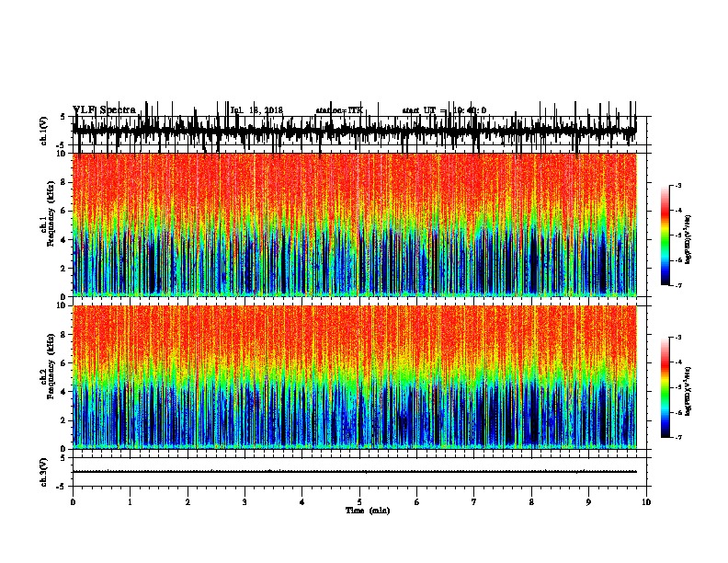Click the "ch.3(V)" waveform axis label

pyautogui.click(x=43, y=472)
